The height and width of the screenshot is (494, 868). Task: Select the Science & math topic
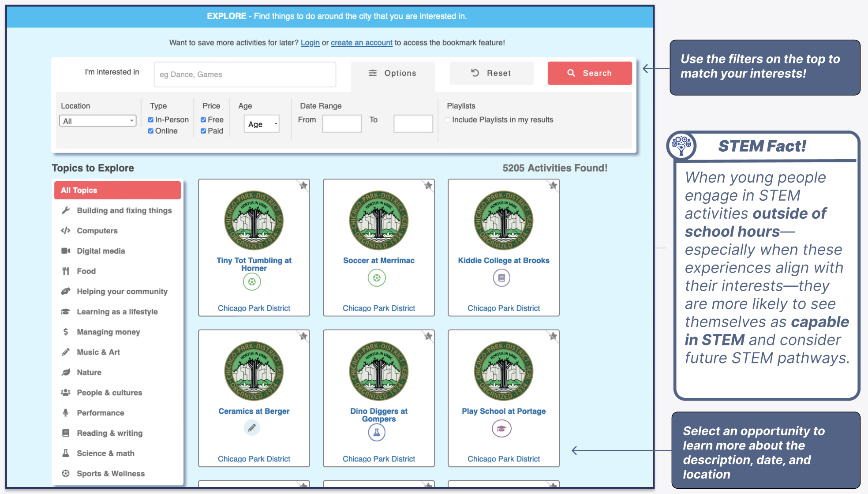pyautogui.click(x=105, y=453)
